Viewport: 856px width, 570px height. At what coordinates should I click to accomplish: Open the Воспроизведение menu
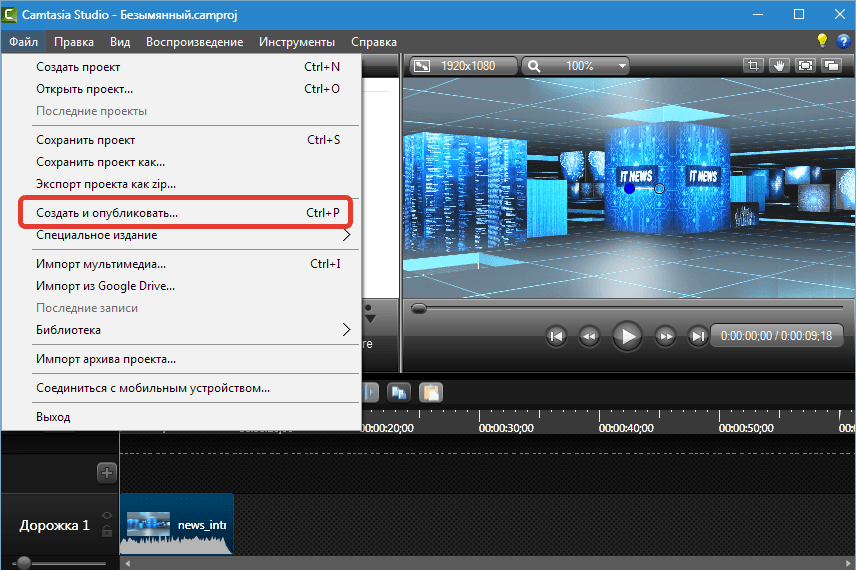coord(194,42)
